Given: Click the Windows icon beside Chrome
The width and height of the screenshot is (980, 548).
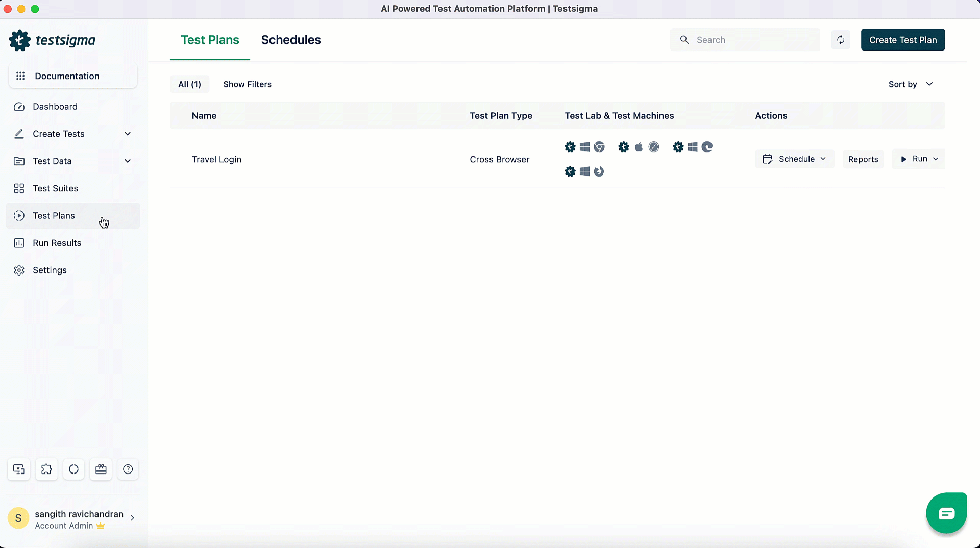Looking at the screenshot, I should (585, 147).
